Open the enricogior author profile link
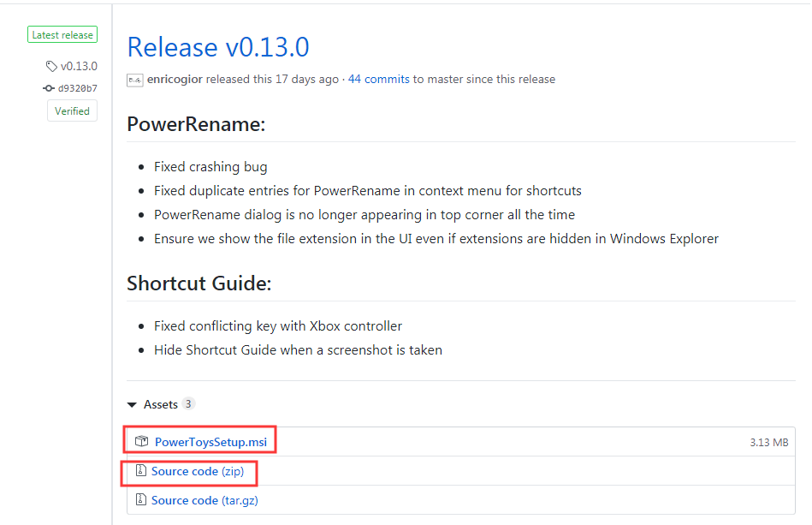This screenshot has height=525, width=812. coord(175,80)
